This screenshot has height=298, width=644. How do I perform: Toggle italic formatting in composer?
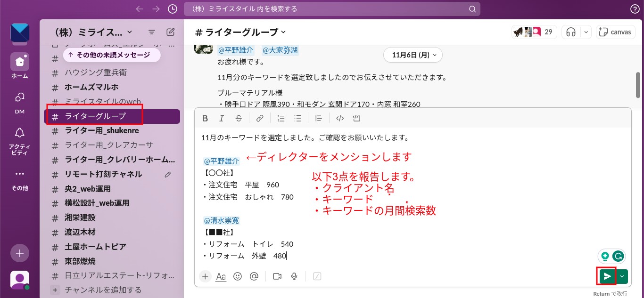pyautogui.click(x=221, y=118)
